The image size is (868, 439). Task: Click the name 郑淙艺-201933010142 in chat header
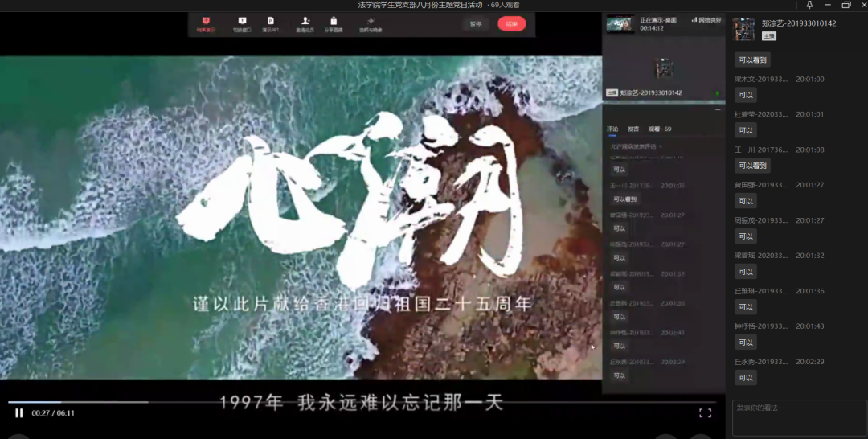(x=799, y=23)
